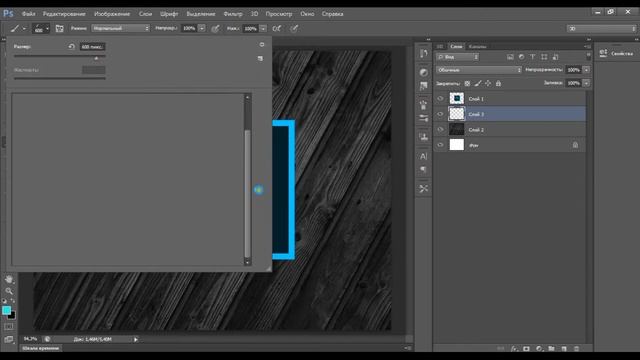Open brush opacity 100% slider arrow

point(202,29)
